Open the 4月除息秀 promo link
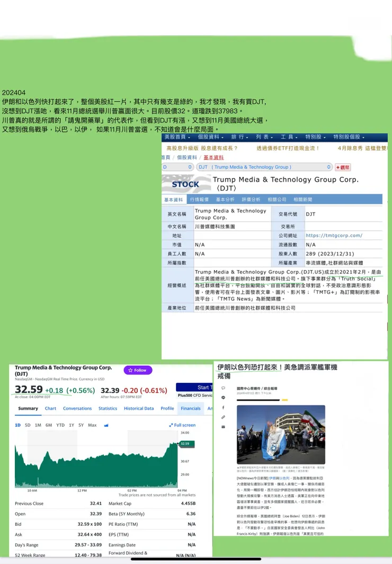392x564 pixels. tap(362, 148)
